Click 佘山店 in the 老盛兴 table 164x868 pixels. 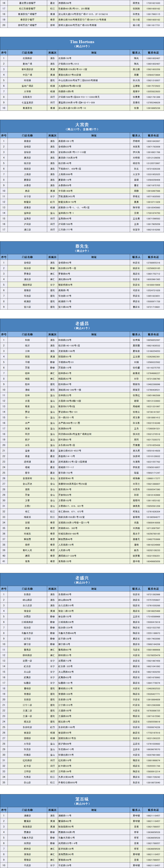pos(27,782)
